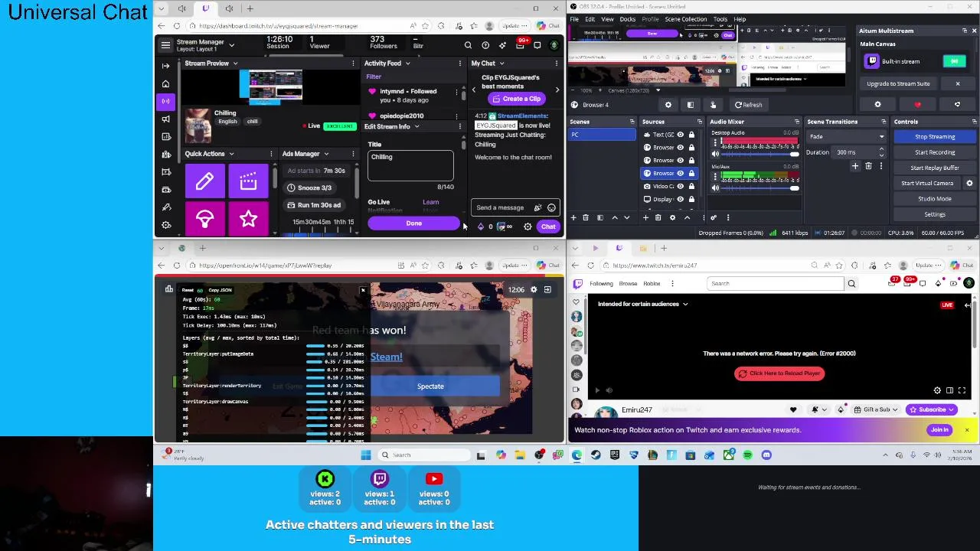Expand the Edit Stream Info dropdown
This screenshot has width=980, height=551.
point(416,126)
